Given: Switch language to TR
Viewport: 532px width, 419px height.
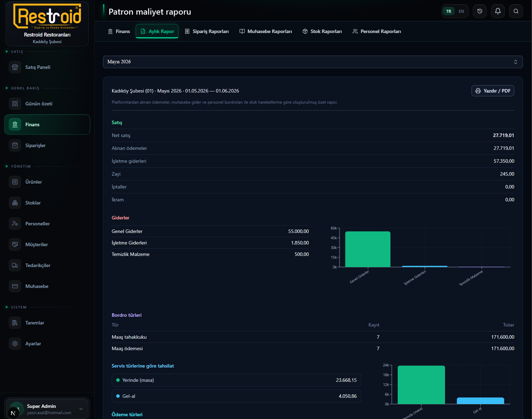Looking at the screenshot, I should [x=449, y=11].
